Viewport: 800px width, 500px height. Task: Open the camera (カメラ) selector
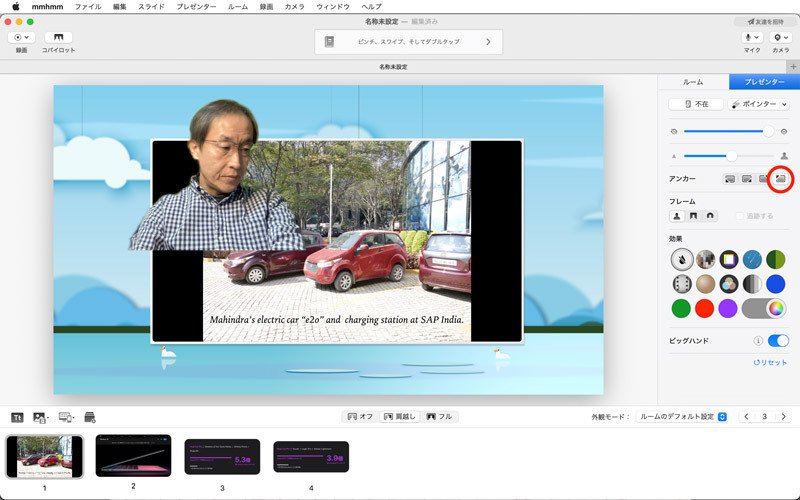(781, 37)
